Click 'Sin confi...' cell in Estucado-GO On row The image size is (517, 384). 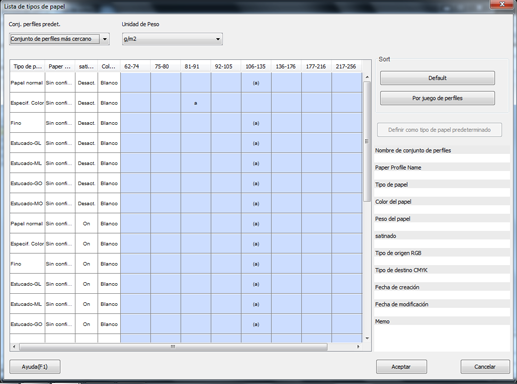[x=60, y=324]
